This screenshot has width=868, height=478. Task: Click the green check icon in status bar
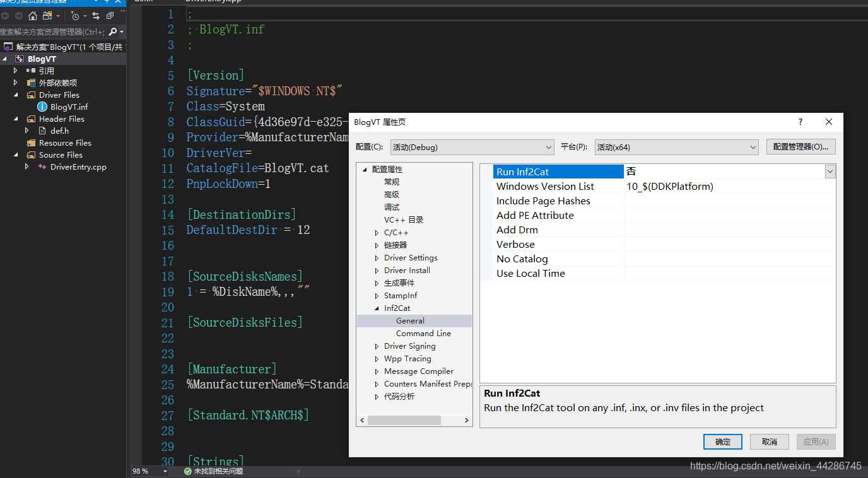click(188, 471)
